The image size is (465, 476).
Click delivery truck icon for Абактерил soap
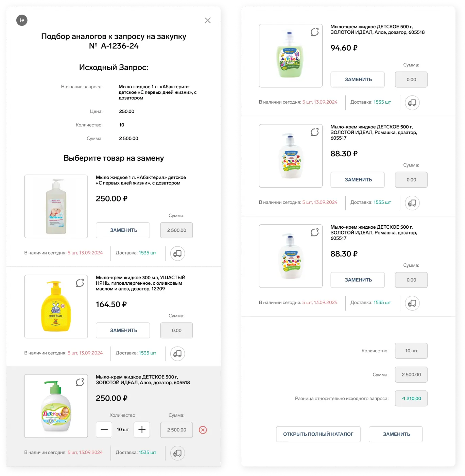pos(177,253)
